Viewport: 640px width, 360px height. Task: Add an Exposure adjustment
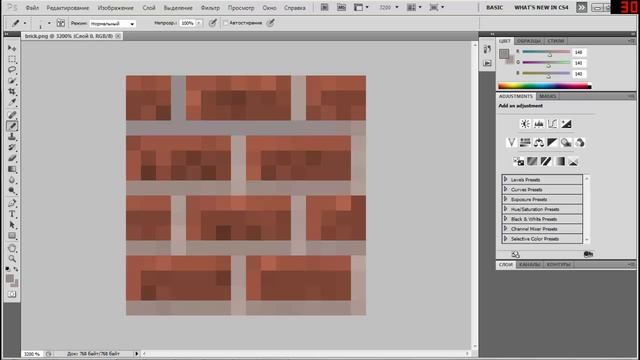click(x=566, y=124)
